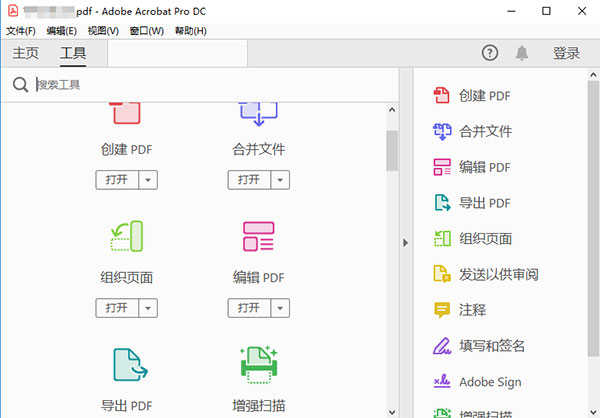Open the 视图(V) menu
This screenshot has width=600, height=418.
(103, 31)
